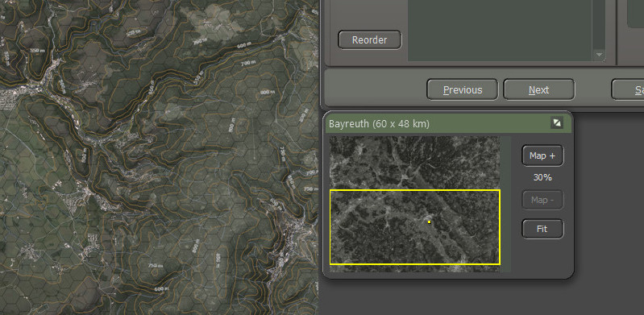
Task: Zoom in with Map + button
Action: tap(542, 155)
